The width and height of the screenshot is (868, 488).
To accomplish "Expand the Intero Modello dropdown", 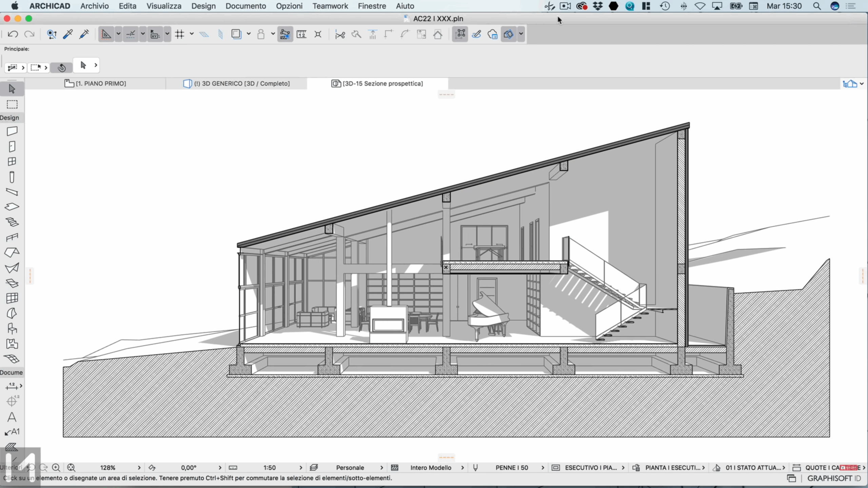I will 462,468.
